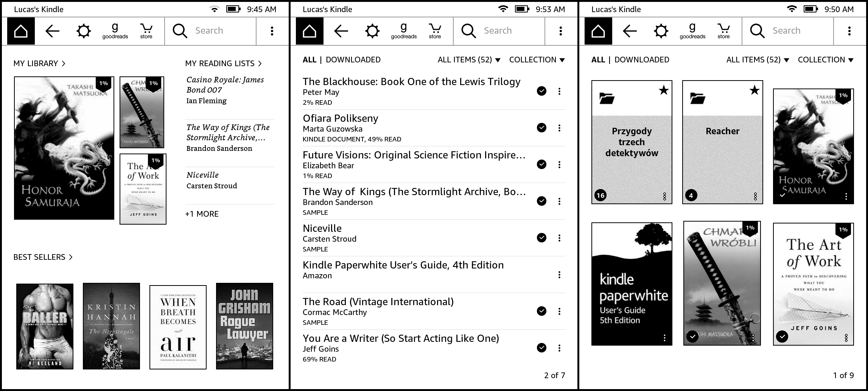Image resolution: width=868 pixels, height=391 pixels.
Task: Tap downloaded checkmark for Ofiara Polikseny
Action: click(x=541, y=128)
